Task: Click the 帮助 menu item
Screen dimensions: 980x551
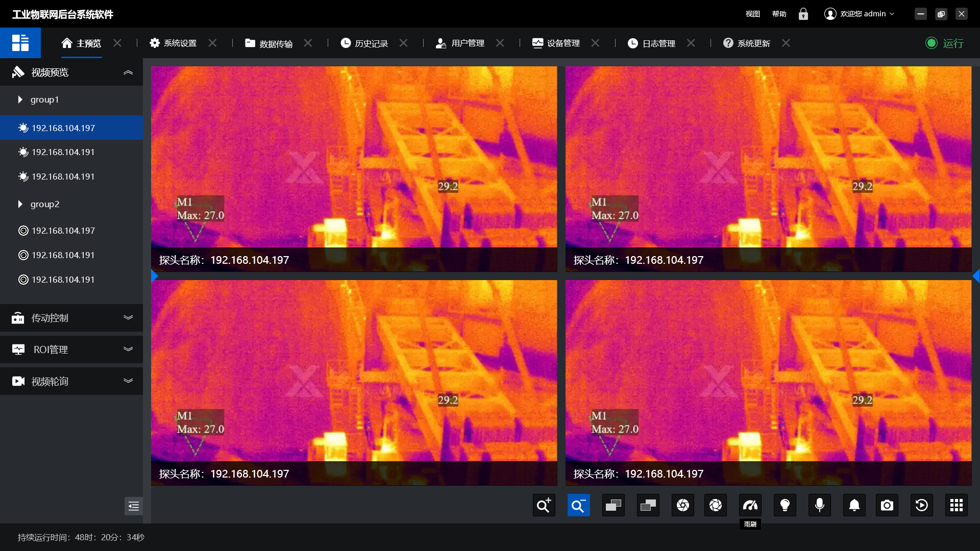Action: tap(779, 14)
